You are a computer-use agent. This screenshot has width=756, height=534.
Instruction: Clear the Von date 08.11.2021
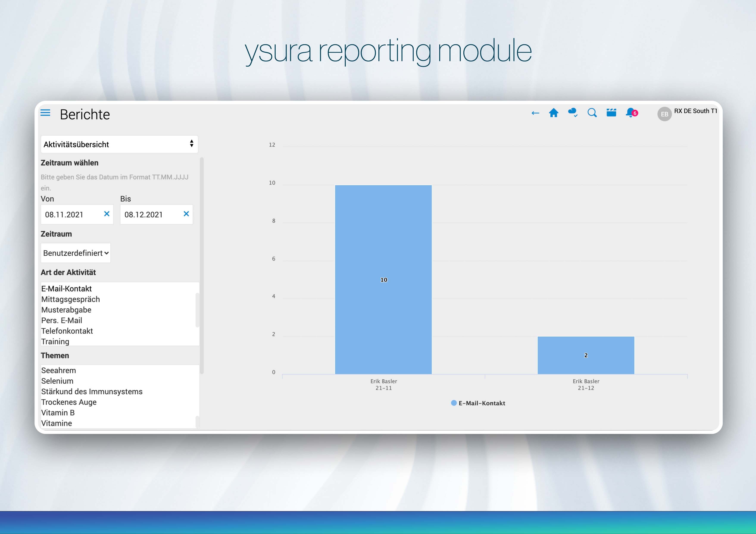pyautogui.click(x=107, y=214)
